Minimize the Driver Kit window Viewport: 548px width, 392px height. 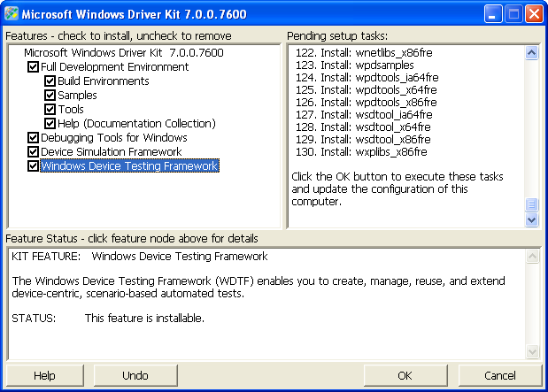[493, 14]
